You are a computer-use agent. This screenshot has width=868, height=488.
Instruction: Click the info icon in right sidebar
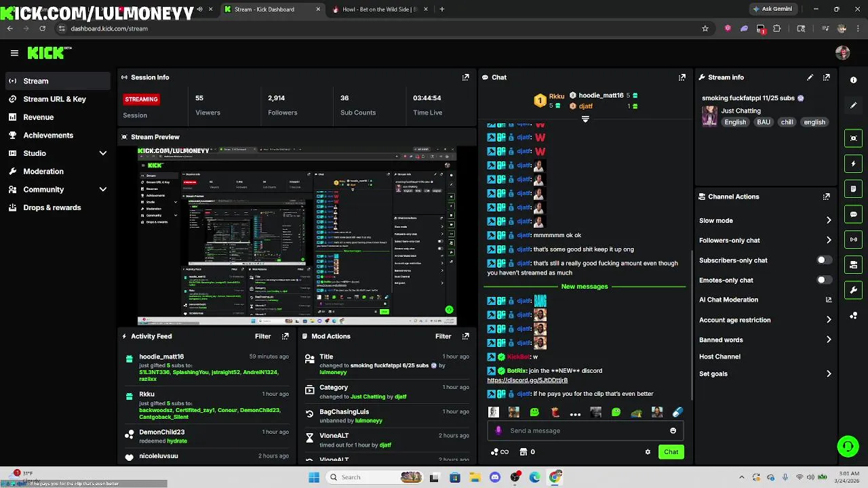click(853, 80)
